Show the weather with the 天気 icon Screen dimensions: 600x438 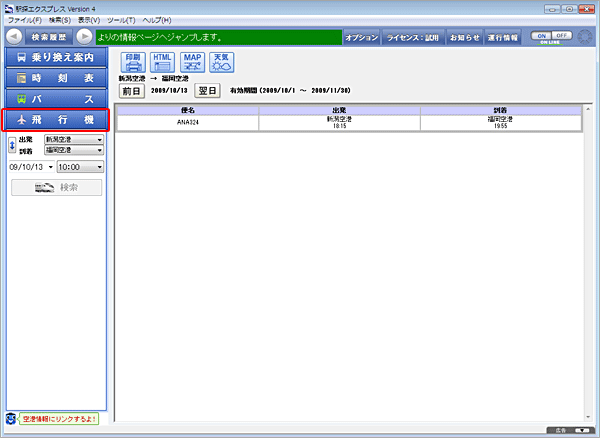click(x=221, y=62)
